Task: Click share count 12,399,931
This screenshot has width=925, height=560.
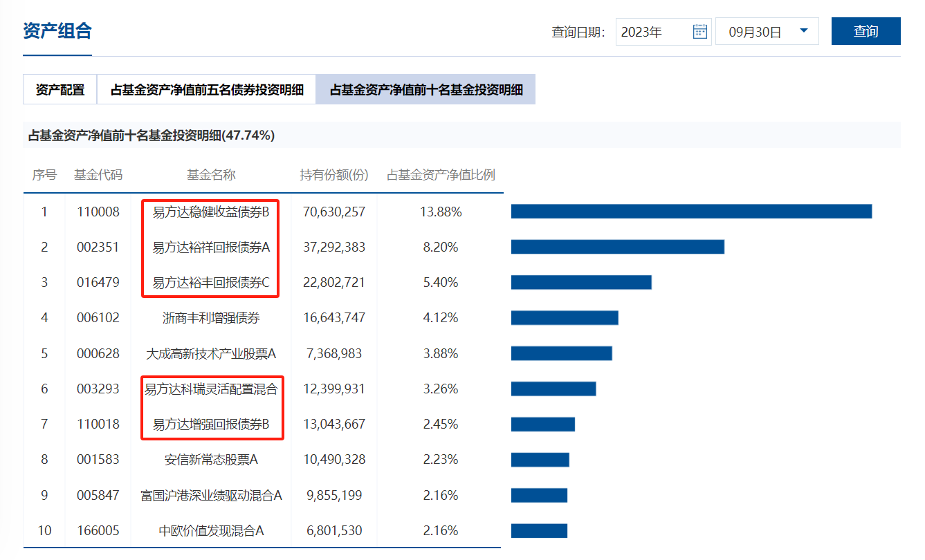Action: [x=334, y=389]
